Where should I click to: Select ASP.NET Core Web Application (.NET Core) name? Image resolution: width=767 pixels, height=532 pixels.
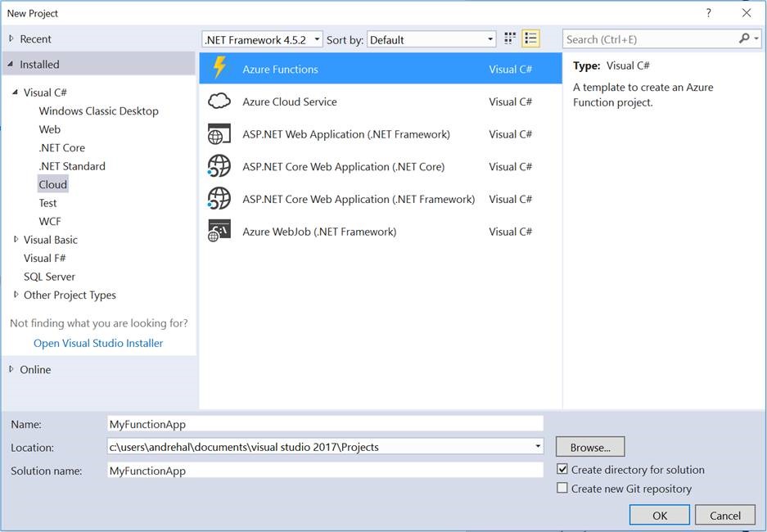click(x=343, y=167)
